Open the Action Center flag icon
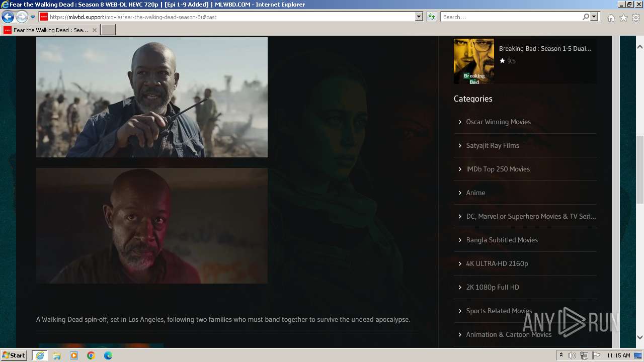This screenshot has height=362, width=644. [596, 355]
